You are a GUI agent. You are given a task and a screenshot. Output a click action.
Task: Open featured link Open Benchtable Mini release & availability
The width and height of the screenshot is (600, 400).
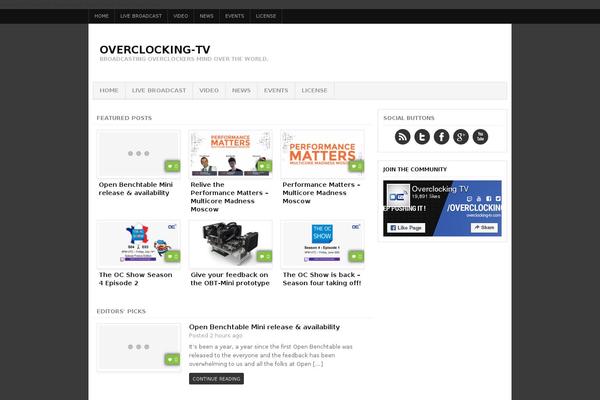[x=136, y=189]
